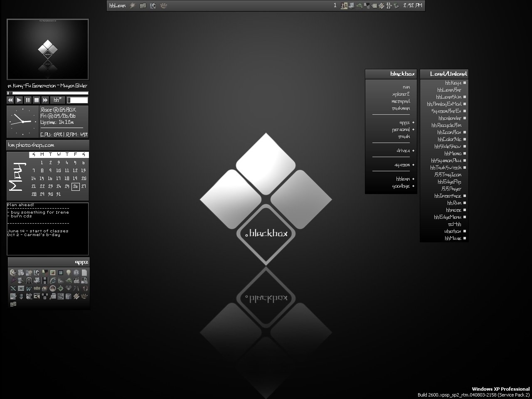
Task: Skip forward to next track
Action: (x=45, y=100)
